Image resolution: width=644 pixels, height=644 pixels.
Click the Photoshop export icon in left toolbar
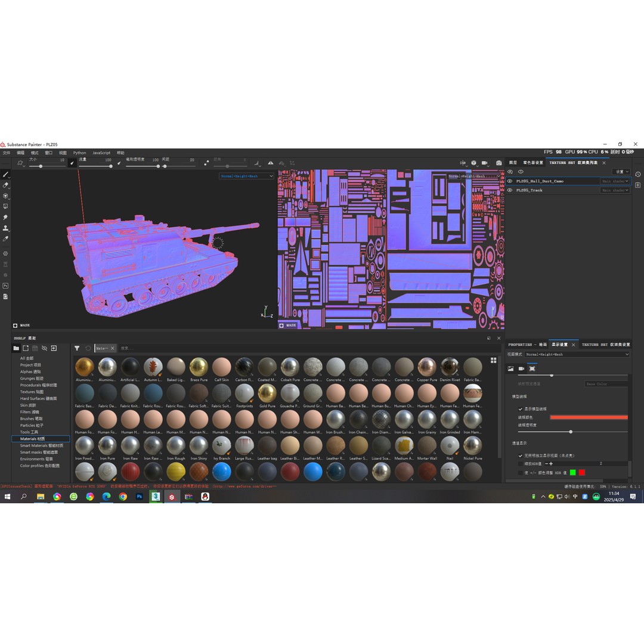point(5,286)
